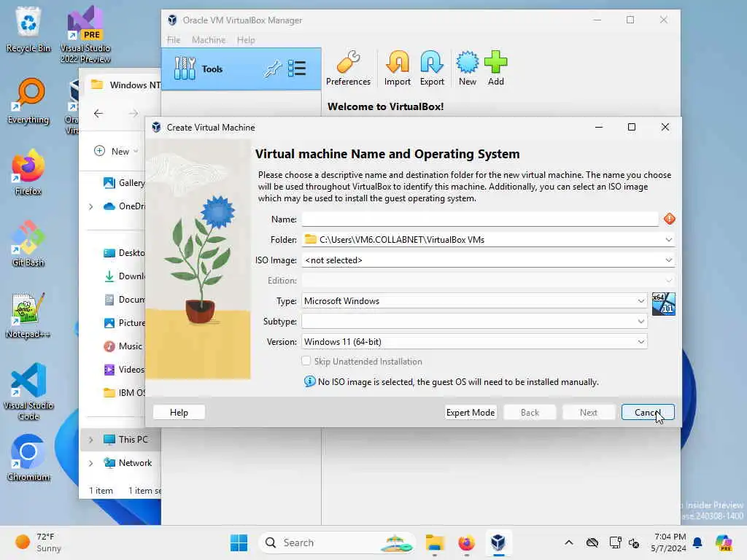747x560 pixels.
Task: Click the taskbar Search box
Action: click(x=337, y=542)
